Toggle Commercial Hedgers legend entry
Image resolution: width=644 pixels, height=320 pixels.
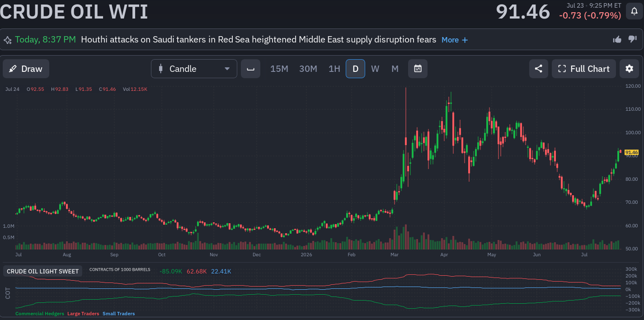click(x=40, y=314)
